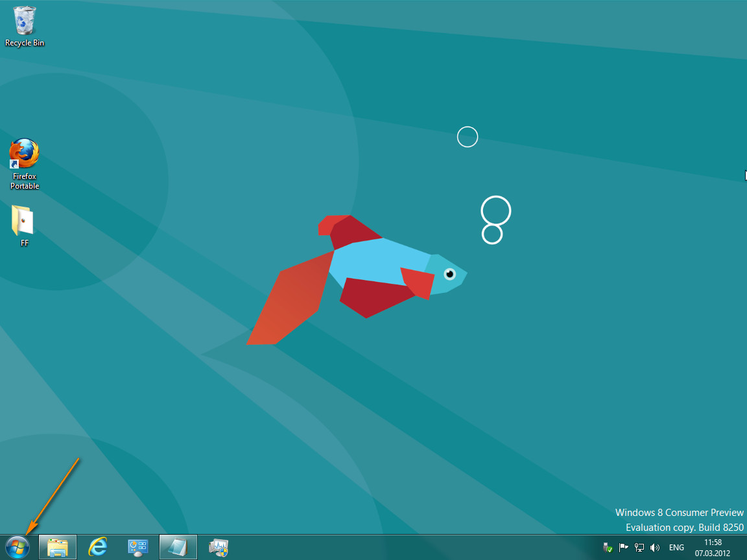Open the Task Manager taskbar icon
This screenshot has width=747, height=560.
[x=218, y=547]
